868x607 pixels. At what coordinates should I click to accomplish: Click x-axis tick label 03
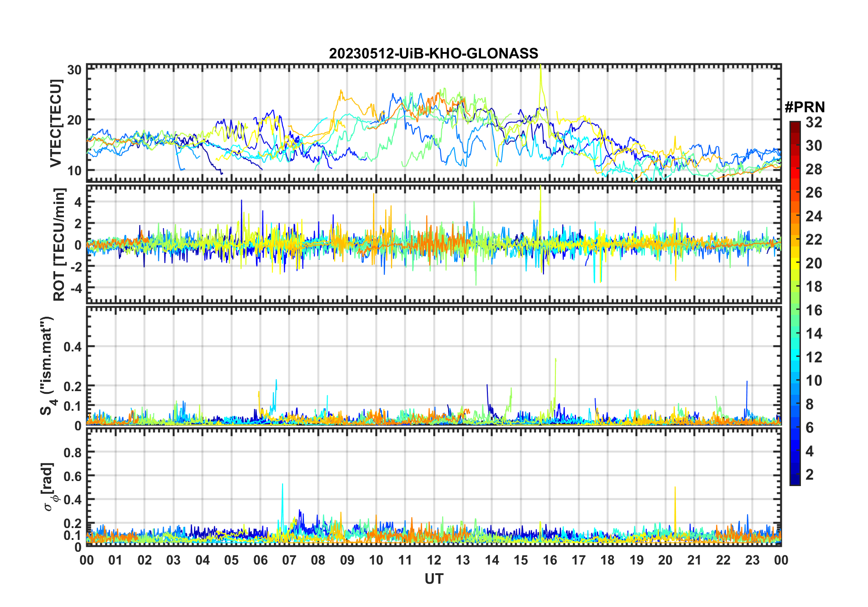point(173,560)
